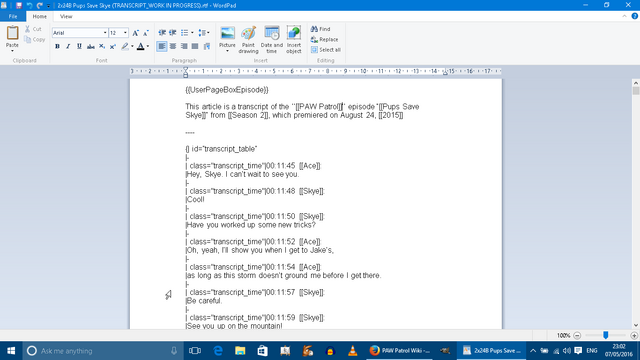Justify the paragraph text
This screenshot has width=640, height=360.
coord(195,47)
